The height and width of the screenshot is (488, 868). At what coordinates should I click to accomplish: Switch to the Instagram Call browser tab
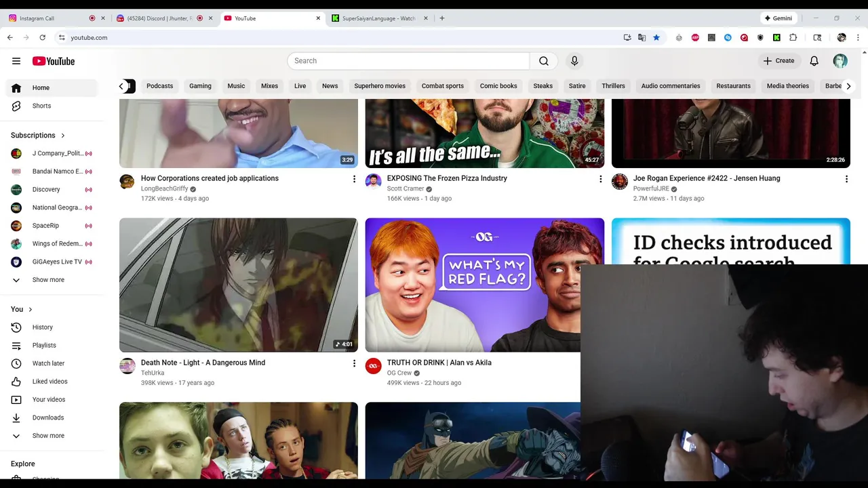point(47,18)
